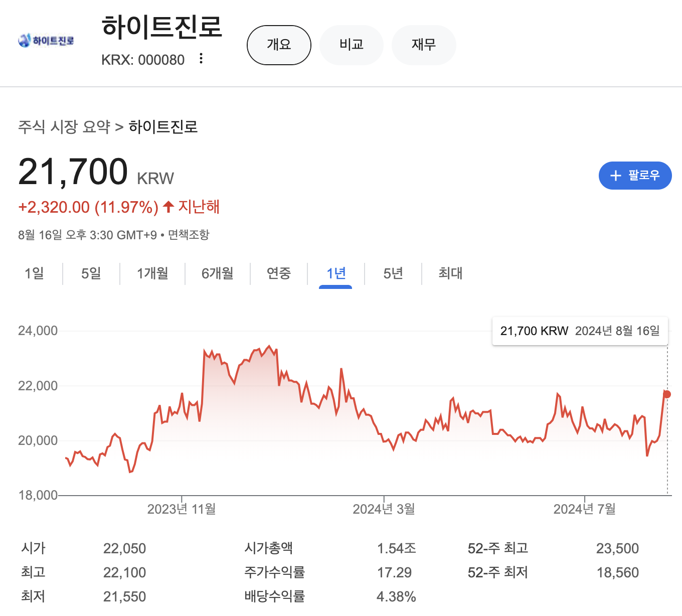The image size is (682, 616).
Task: Click the 52-주 최저 value 18,560
Action: [x=617, y=572]
